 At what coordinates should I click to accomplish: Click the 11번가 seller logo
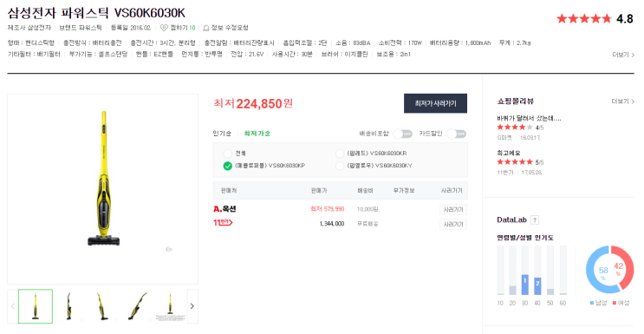(223, 223)
